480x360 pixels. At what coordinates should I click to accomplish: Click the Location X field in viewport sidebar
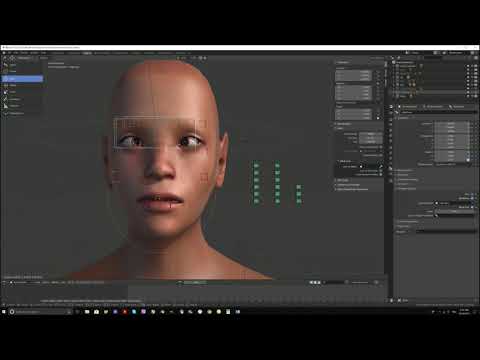coord(353,72)
